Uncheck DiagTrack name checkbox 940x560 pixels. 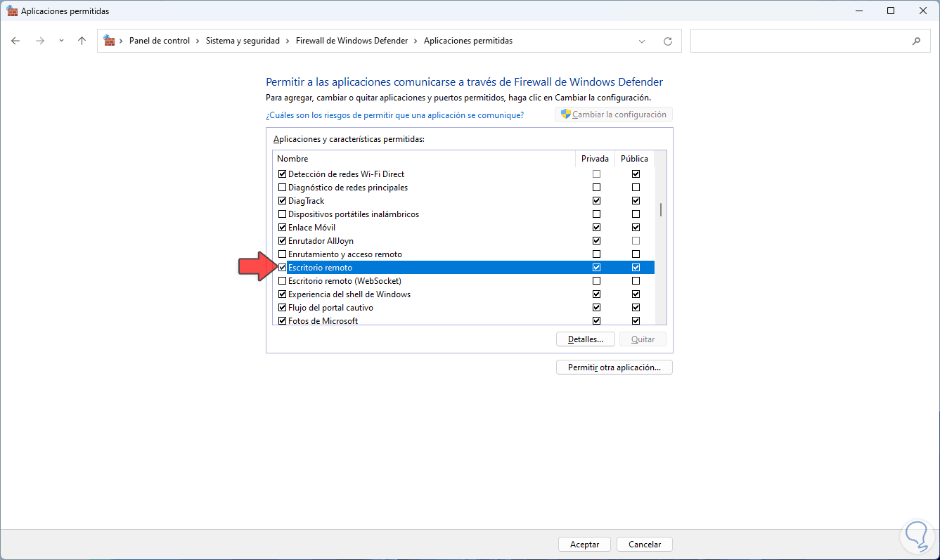(x=283, y=201)
